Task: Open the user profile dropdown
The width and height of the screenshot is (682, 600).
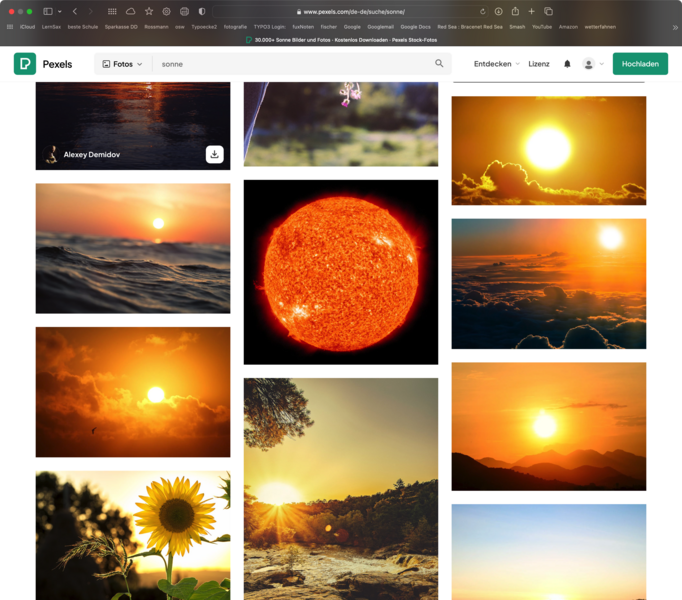Action: [593, 64]
